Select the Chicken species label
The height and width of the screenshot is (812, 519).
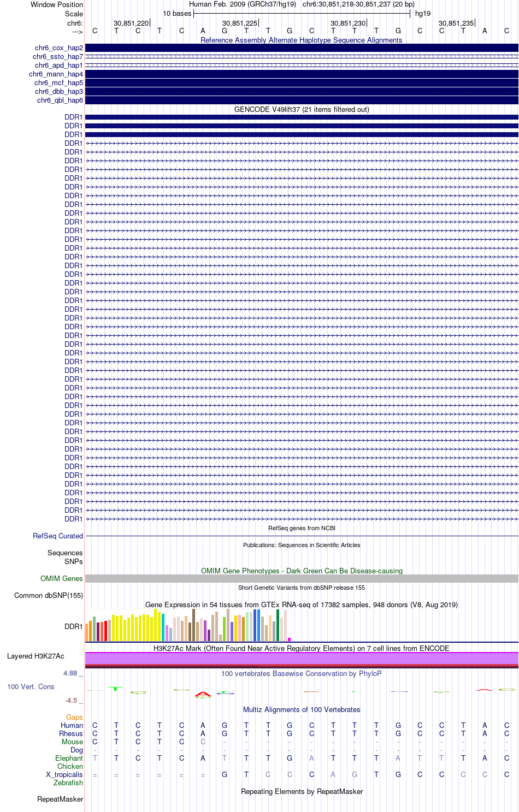coord(70,767)
